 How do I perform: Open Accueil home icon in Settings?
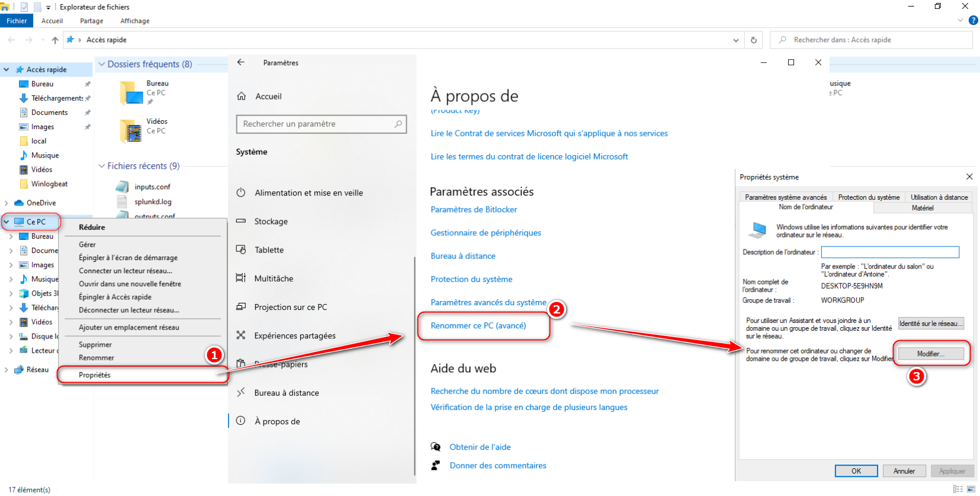pos(242,96)
